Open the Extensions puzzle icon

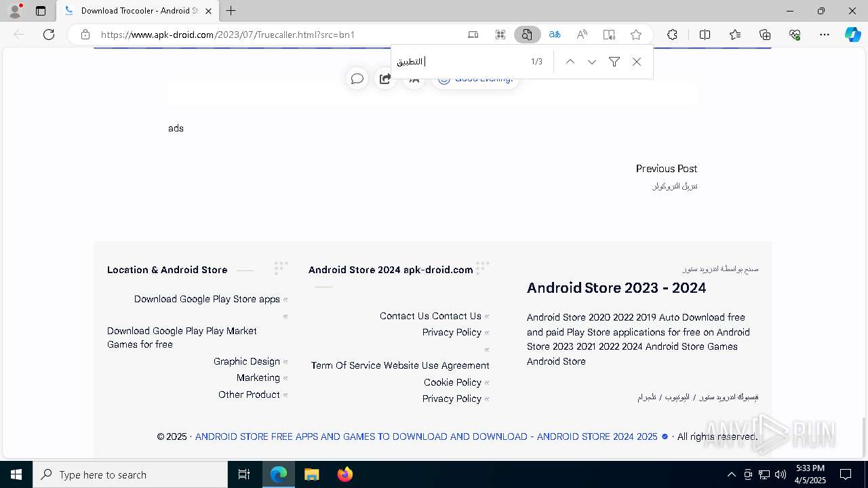tap(672, 35)
